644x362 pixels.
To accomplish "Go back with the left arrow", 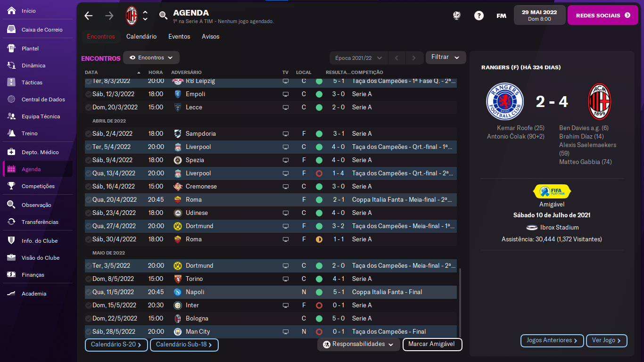I will tap(89, 16).
